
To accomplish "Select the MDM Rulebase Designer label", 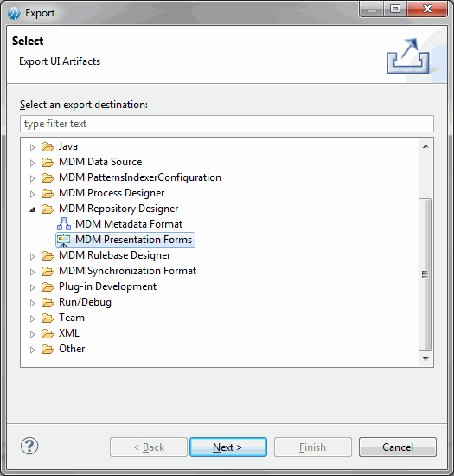I will [115, 255].
